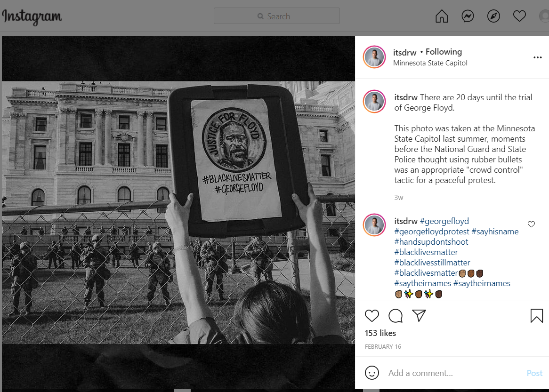Open the #georgefloydprotest hashtag
Screen dimensions: 549x392
click(x=431, y=232)
